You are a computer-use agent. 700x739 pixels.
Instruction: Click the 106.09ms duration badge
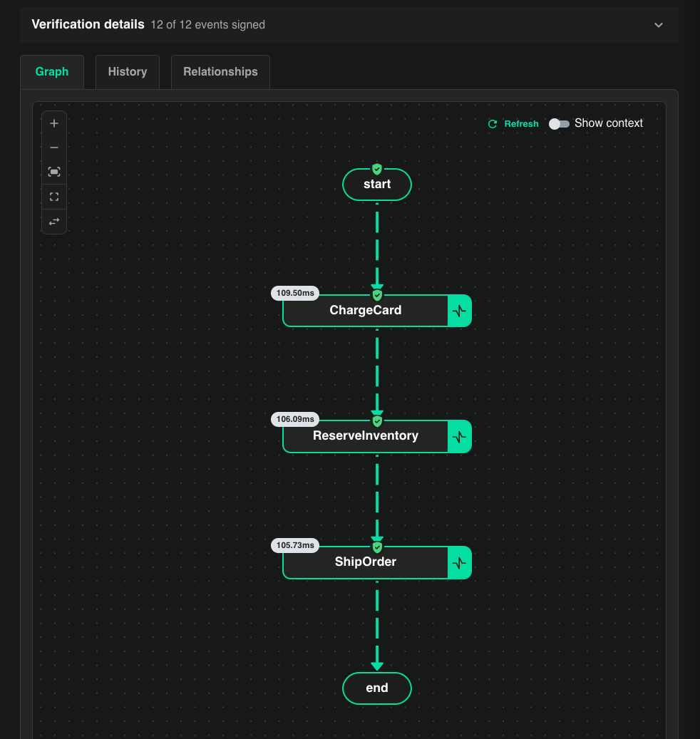[295, 419]
